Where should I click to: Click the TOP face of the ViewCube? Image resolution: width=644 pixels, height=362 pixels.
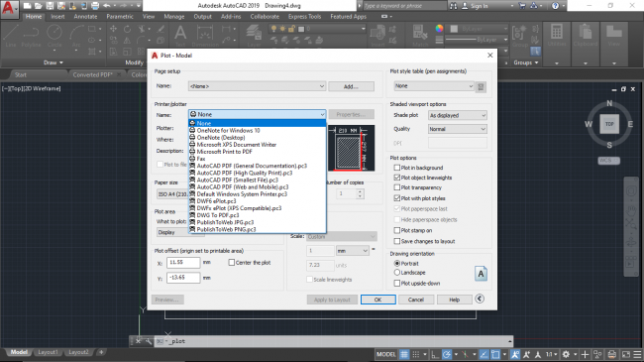609,124
